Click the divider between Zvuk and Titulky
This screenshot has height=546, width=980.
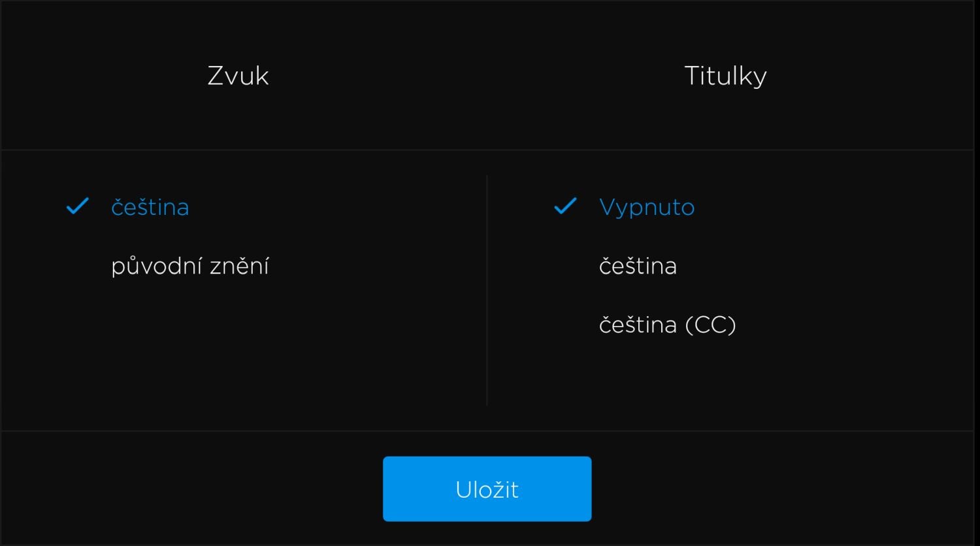coord(488,289)
